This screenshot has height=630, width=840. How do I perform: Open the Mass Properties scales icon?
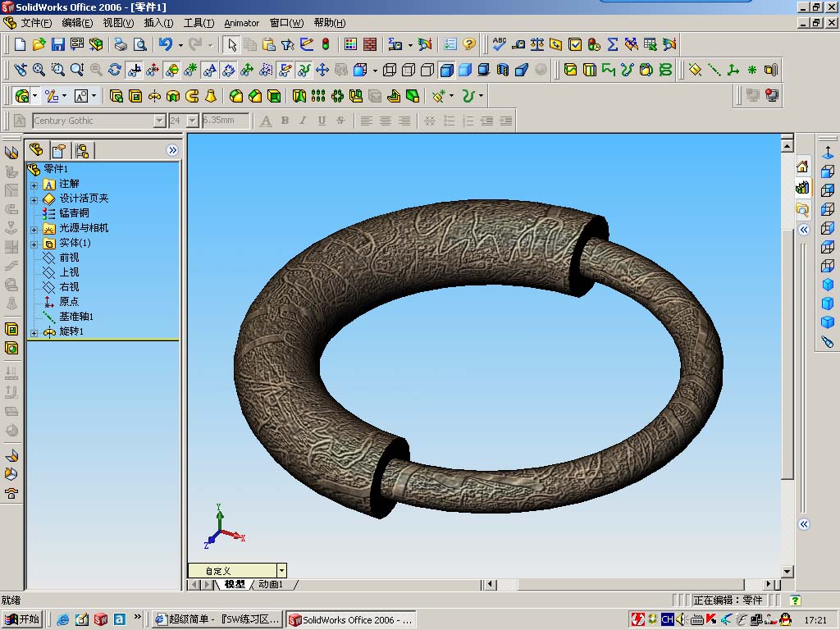click(x=536, y=44)
